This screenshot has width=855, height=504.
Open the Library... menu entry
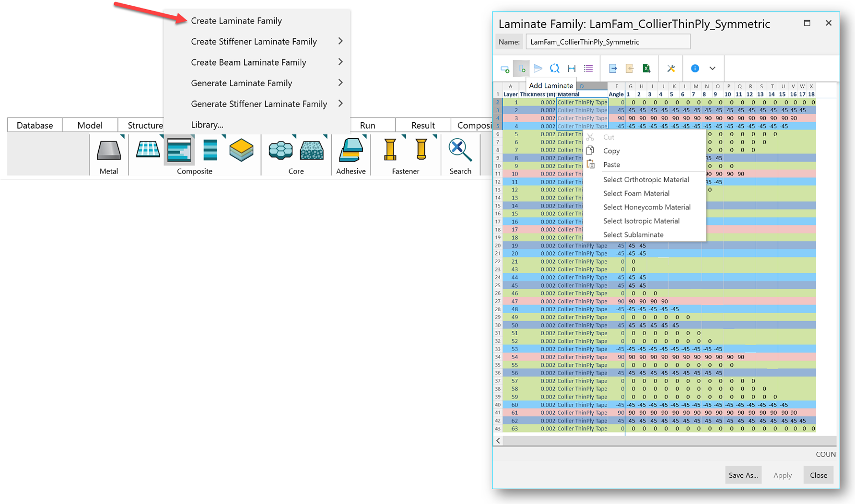click(x=207, y=125)
